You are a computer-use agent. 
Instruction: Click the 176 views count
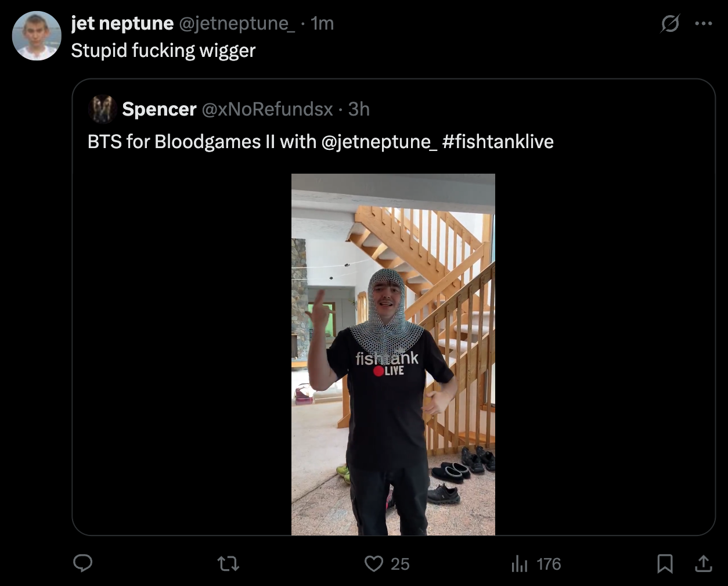coord(548,564)
